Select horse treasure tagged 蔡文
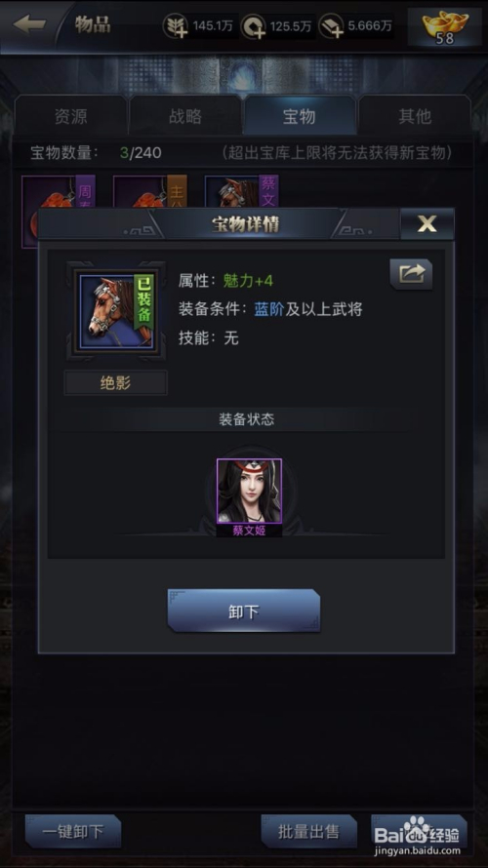 [x=241, y=193]
